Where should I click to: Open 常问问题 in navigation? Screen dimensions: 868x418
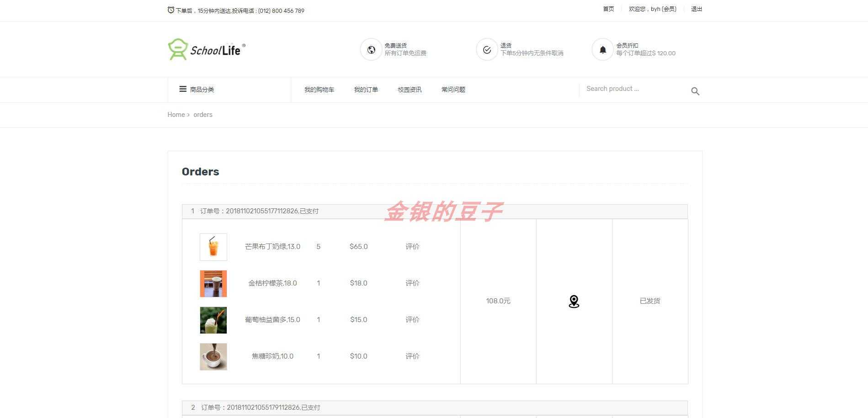point(453,90)
